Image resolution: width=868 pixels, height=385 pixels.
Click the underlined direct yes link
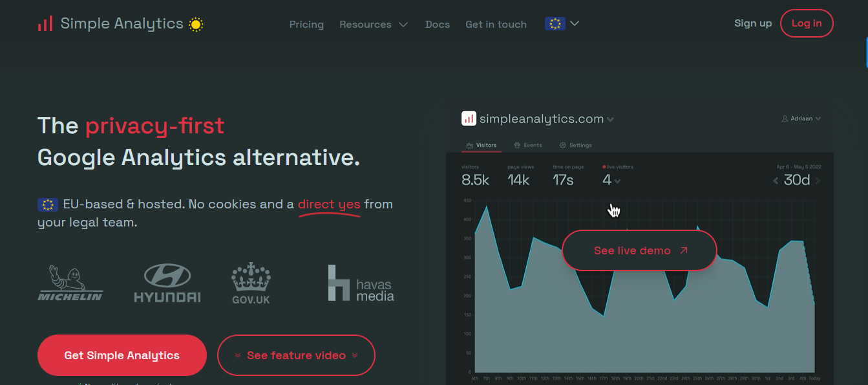tap(329, 205)
